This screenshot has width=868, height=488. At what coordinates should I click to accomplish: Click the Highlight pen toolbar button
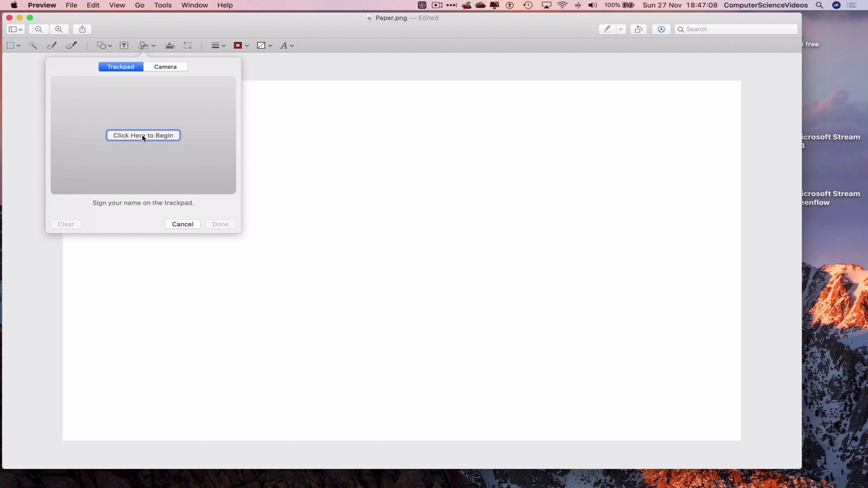[607, 29]
